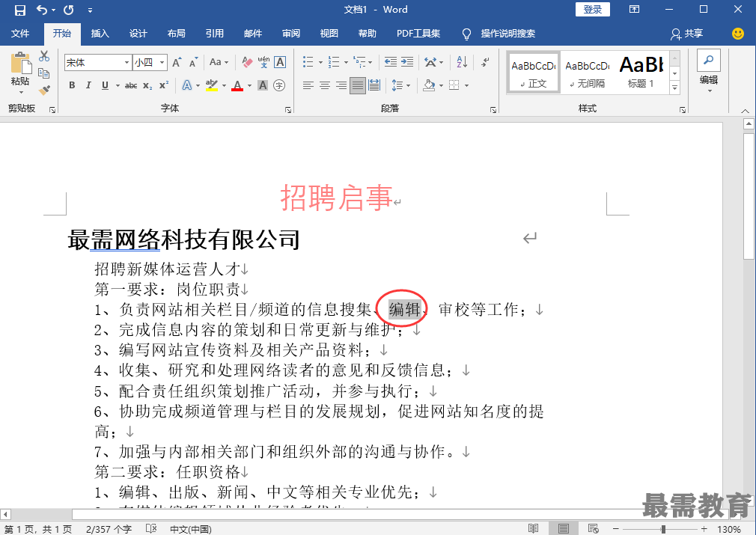Image resolution: width=756 pixels, height=535 pixels.
Task: Switch to the 审阅 (Review) tab
Action: coord(291,33)
